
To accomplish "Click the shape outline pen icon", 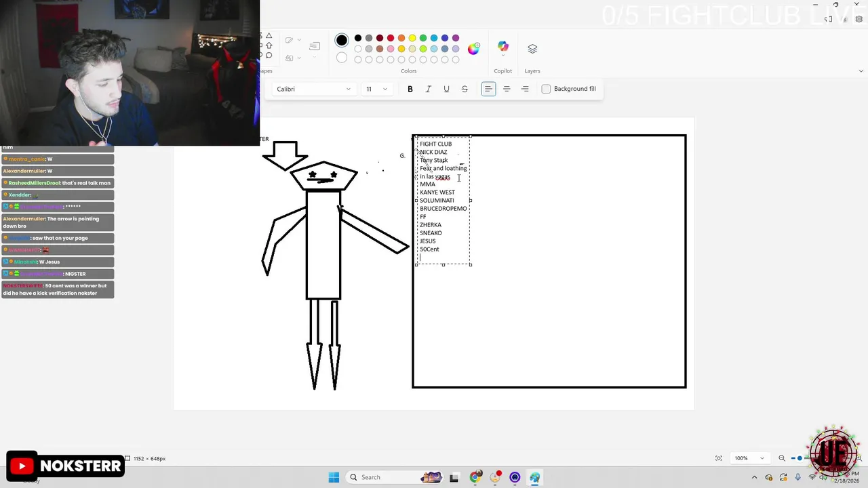I will coord(289,40).
